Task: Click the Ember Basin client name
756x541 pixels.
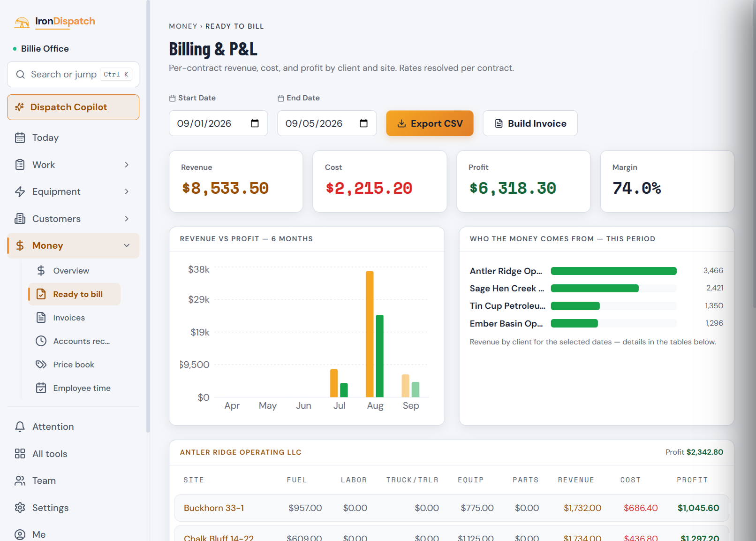Action: (x=506, y=324)
